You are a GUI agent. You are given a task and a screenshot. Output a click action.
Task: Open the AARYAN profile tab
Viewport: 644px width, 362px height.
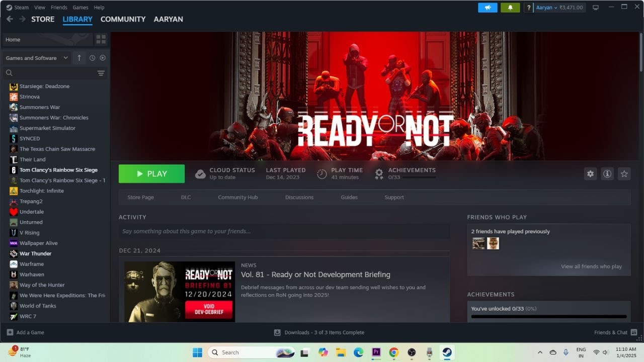click(x=168, y=19)
